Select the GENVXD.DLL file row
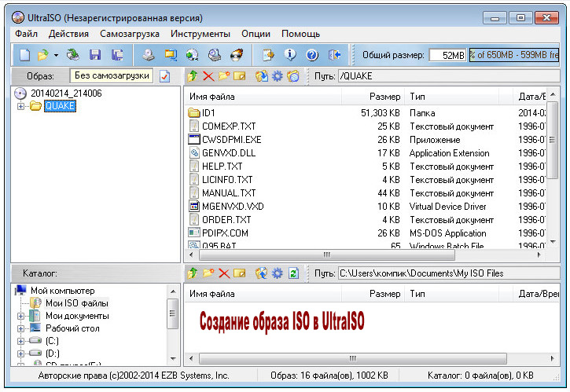The height and width of the screenshot is (392, 570). coord(366,153)
